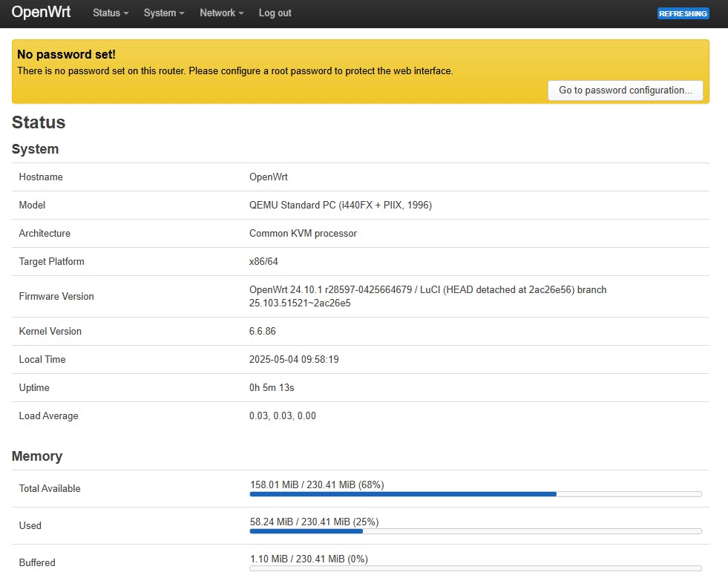Click the 'No password set!' warning banner
The image size is (728, 575).
65,54
